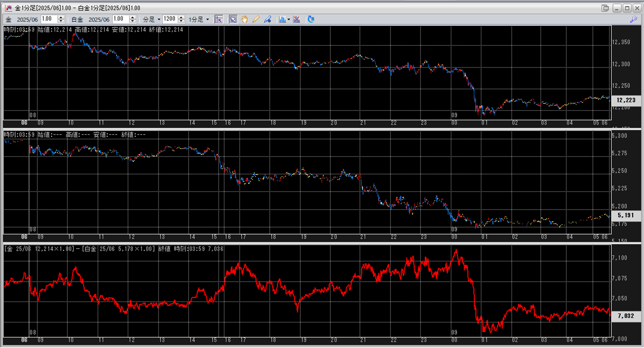Toggle the crosshair data cursor icon

tap(219, 20)
